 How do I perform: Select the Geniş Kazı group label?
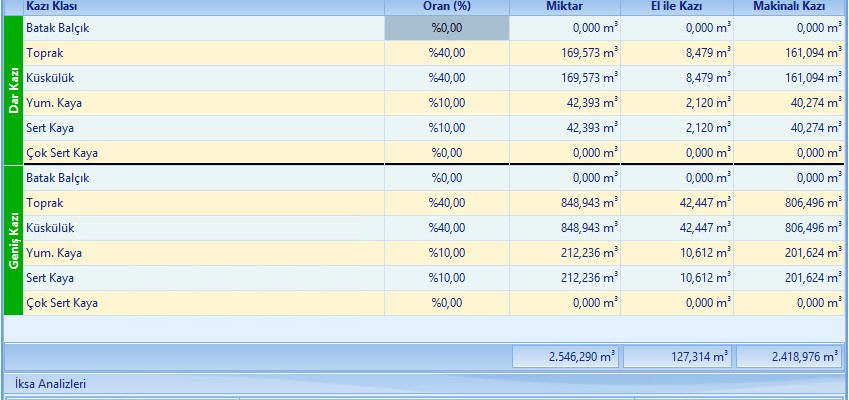pyautogui.click(x=13, y=240)
